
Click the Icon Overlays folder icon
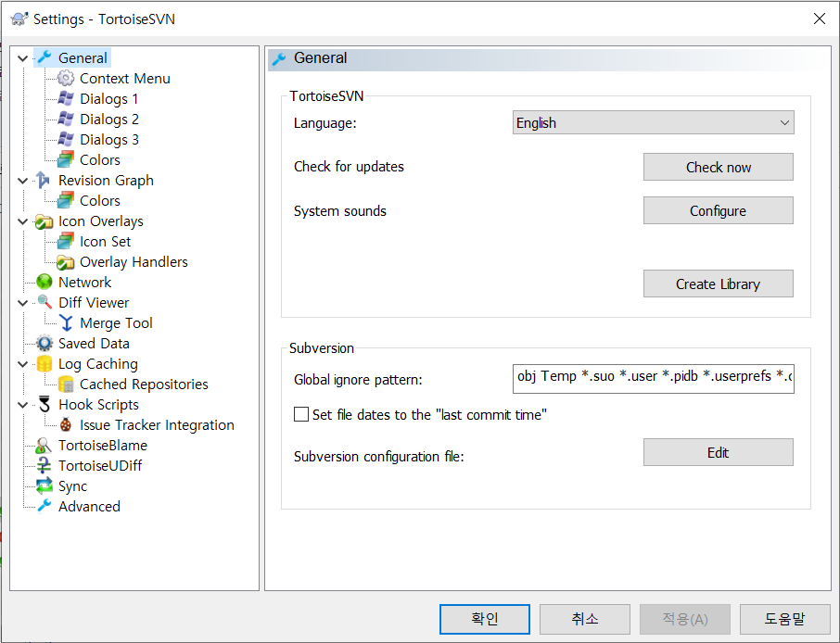click(x=44, y=221)
